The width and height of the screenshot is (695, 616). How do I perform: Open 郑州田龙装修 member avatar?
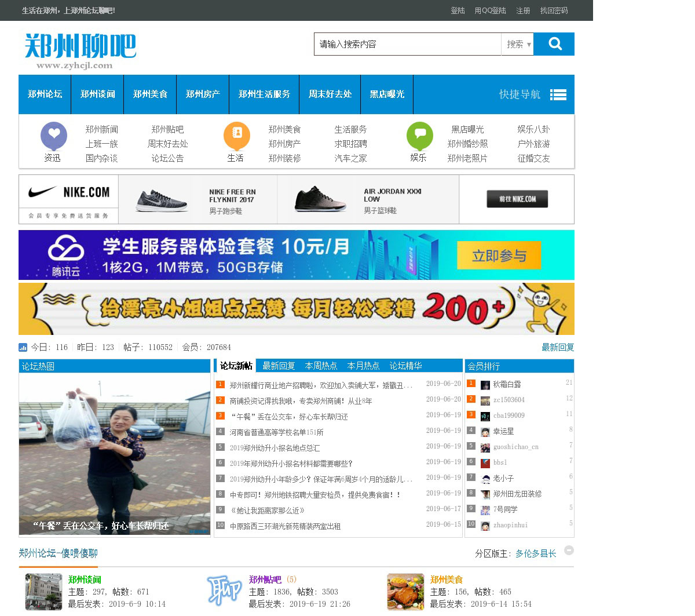pyautogui.click(x=485, y=494)
